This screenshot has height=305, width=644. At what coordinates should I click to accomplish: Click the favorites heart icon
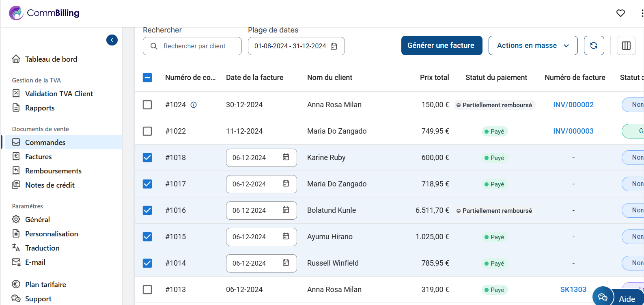tap(620, 13)
